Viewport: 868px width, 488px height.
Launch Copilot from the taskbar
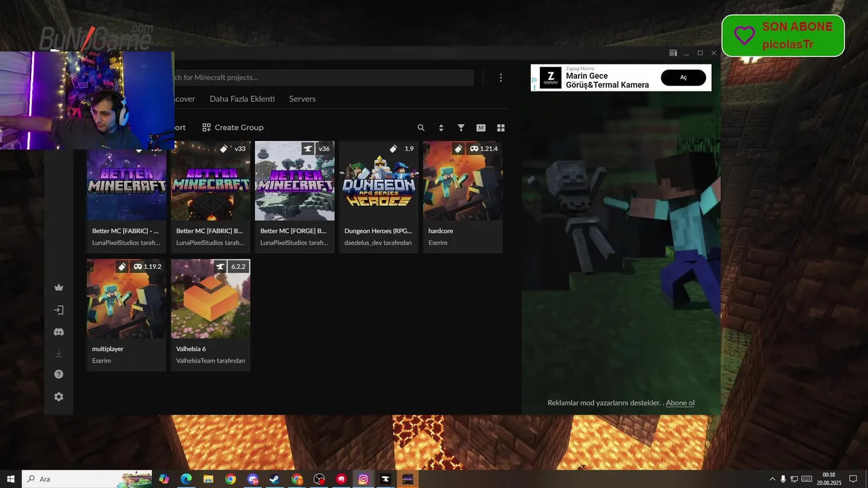coord(164,479)
